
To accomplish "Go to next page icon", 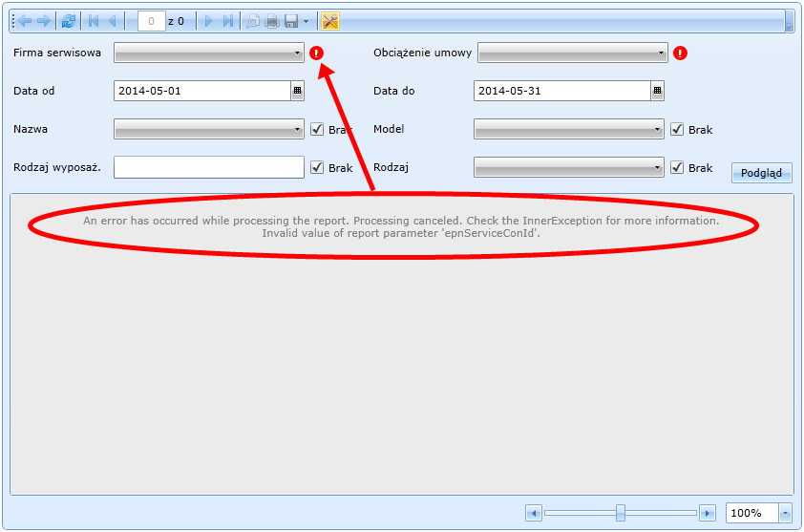I will pyautogui.click(x=208, y=21).
